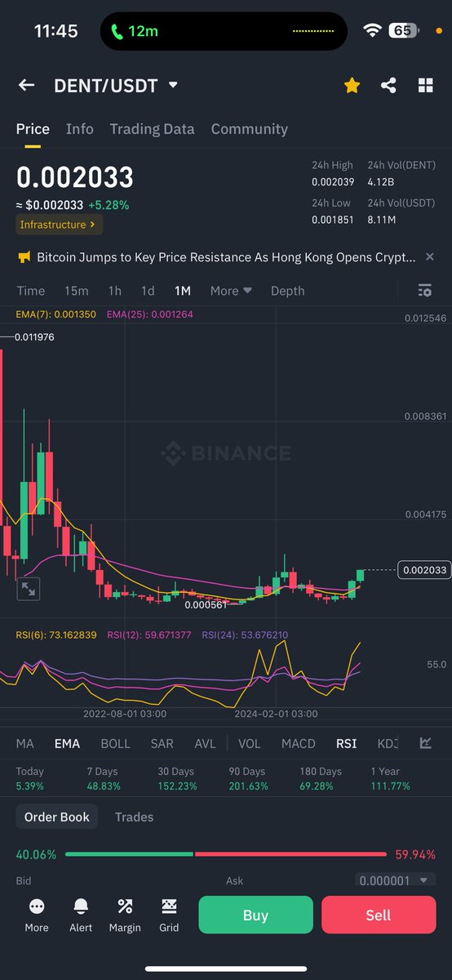The image size is (452, 980).
Task: Tap the 180 Days 69.28% change
Action: point(320,778)
